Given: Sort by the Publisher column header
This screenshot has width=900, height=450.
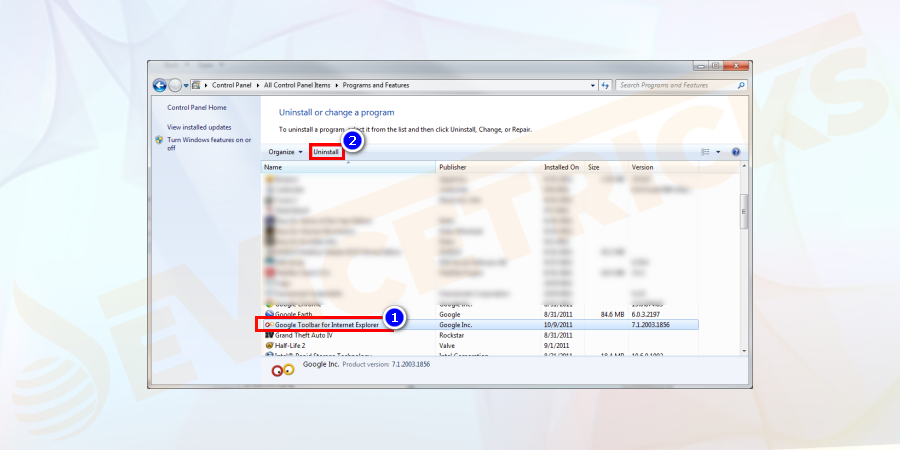Looking at the screenshot, I should coord(488,167).
